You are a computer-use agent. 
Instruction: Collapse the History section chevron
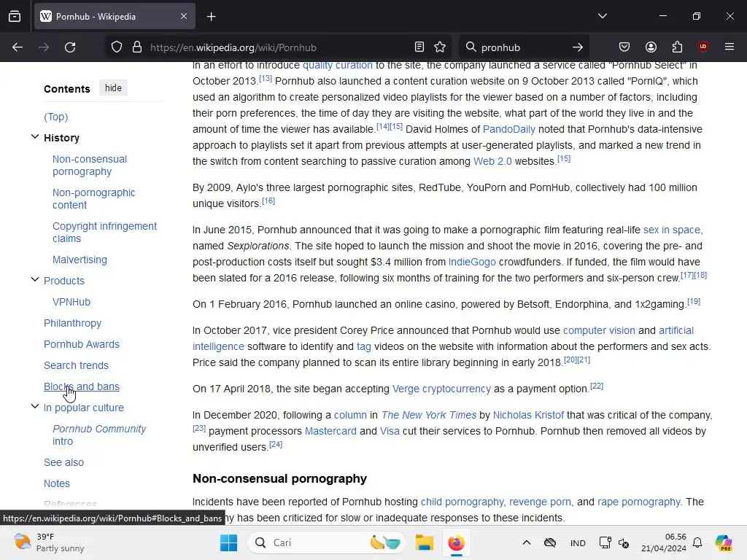click(x=35, y=137)
